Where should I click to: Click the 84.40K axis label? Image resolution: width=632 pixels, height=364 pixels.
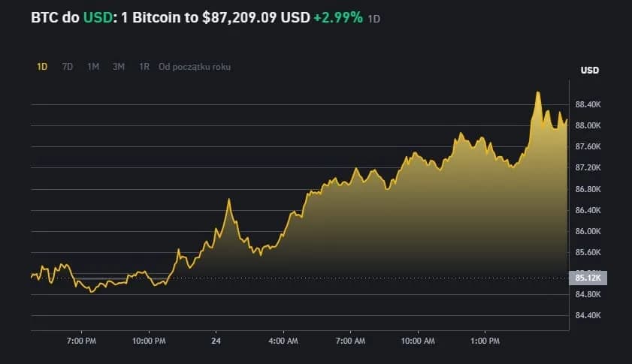[x=587, y=315]
